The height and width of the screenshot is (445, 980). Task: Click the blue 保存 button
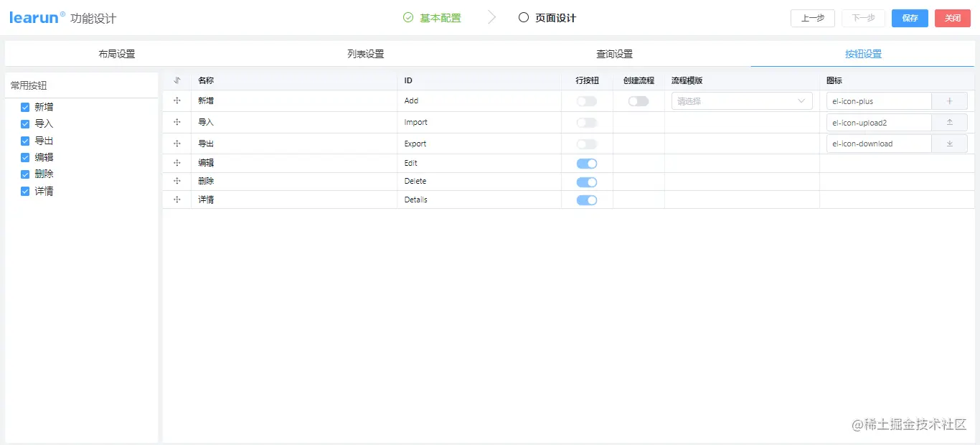tap(910, 18)
